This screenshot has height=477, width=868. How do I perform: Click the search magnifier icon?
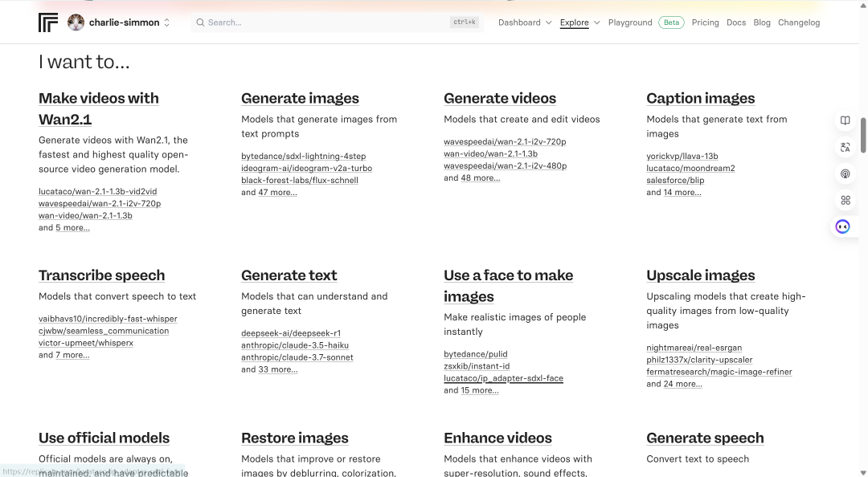(200, 22)
